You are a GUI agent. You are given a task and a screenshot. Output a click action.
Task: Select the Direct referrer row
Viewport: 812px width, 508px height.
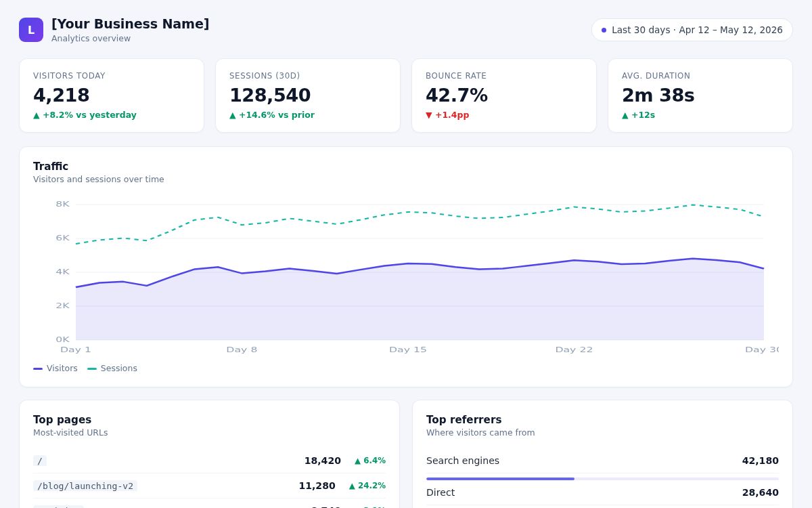[x=602, y=492]
